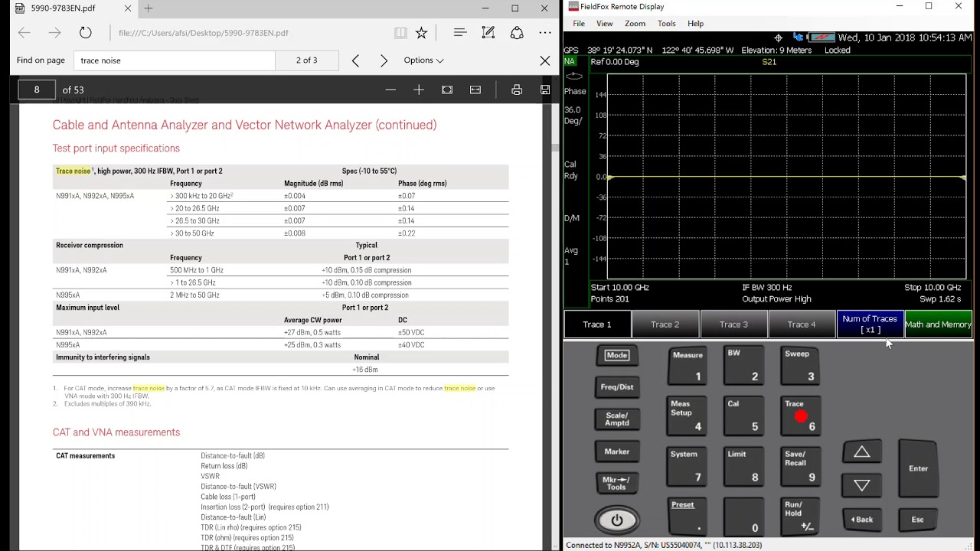Open the browser More options ellipsis
This screenshot has height=551, width=980.
click(x=545, y=33)
